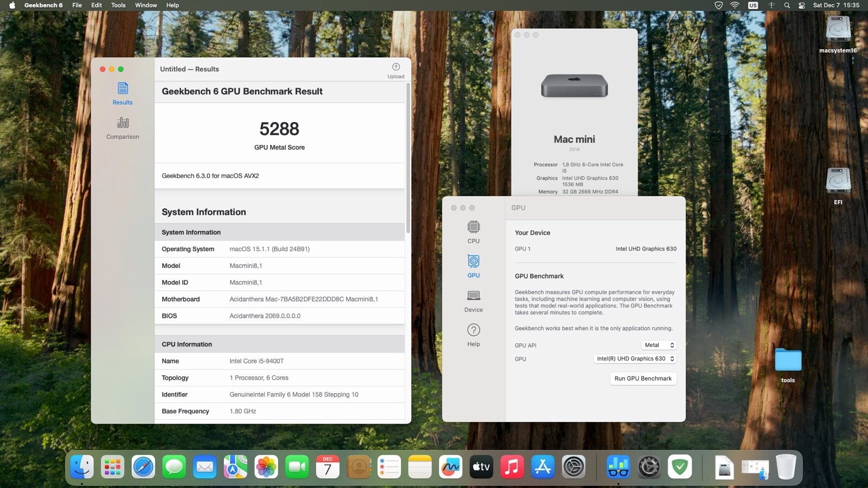Click the BIOS Acidanthera 2069.0.0.0.0 value
The height and width of the screenshot is (488, 868).
coord(265,316)
